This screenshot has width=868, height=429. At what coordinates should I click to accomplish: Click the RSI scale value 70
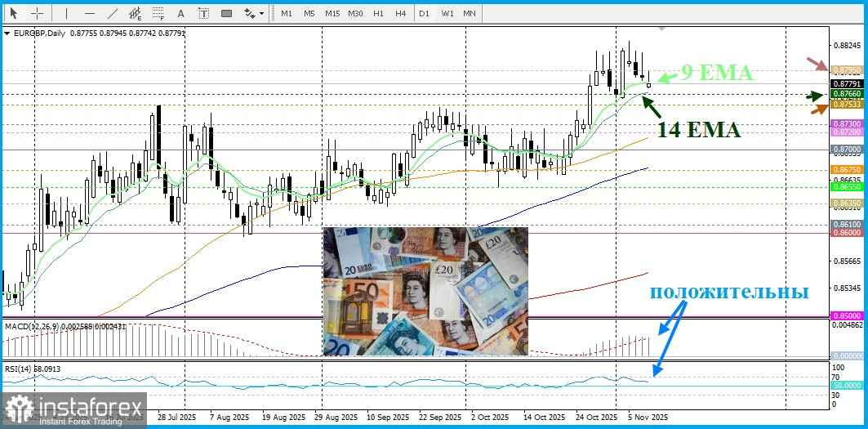point(836,377)
